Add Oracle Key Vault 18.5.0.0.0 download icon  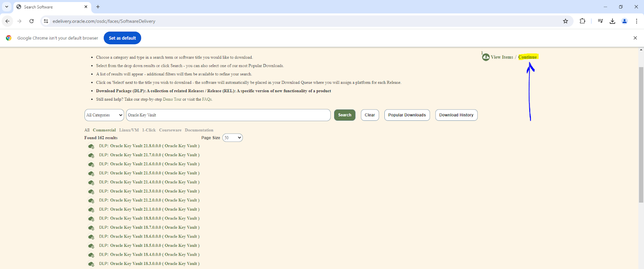[91, 246]
